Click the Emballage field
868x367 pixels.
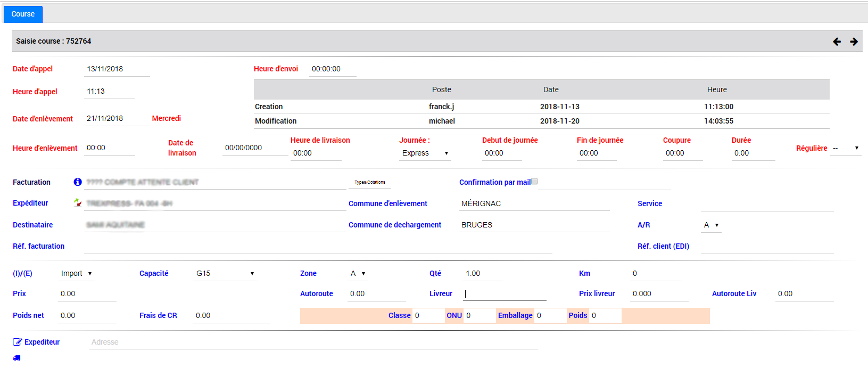click(x=550, y=316)
